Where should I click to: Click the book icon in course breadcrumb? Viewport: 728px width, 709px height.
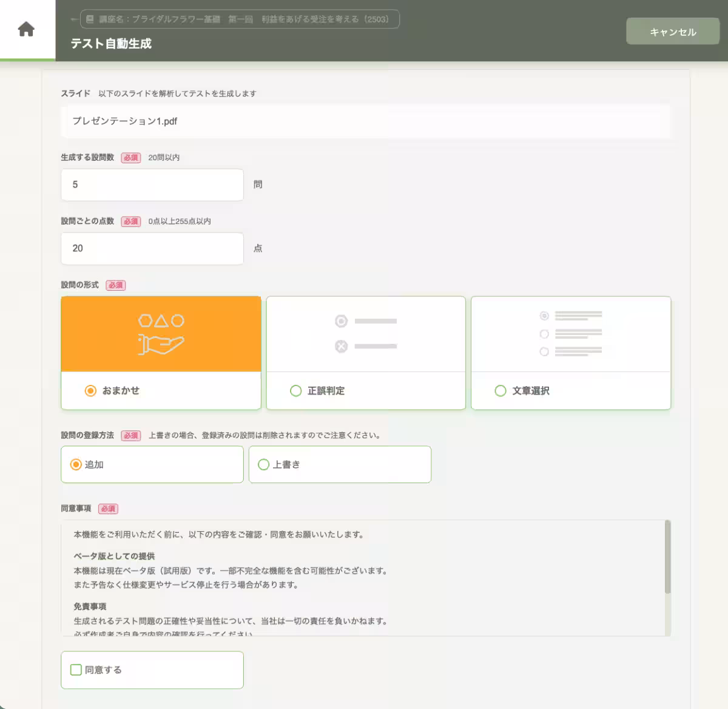90,19
